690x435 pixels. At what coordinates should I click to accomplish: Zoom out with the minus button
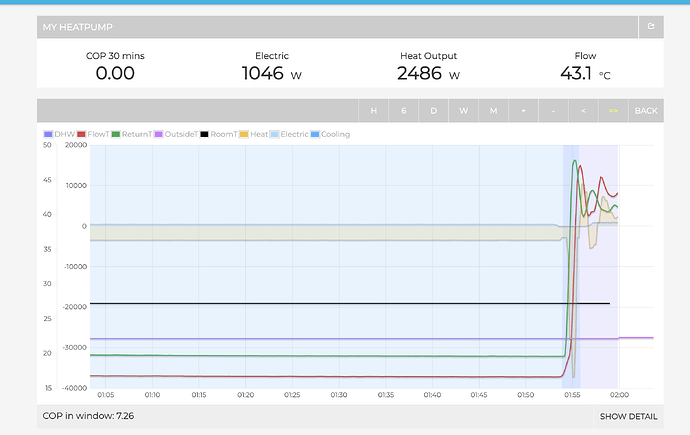pyautogui.click(x=553, y=111)
